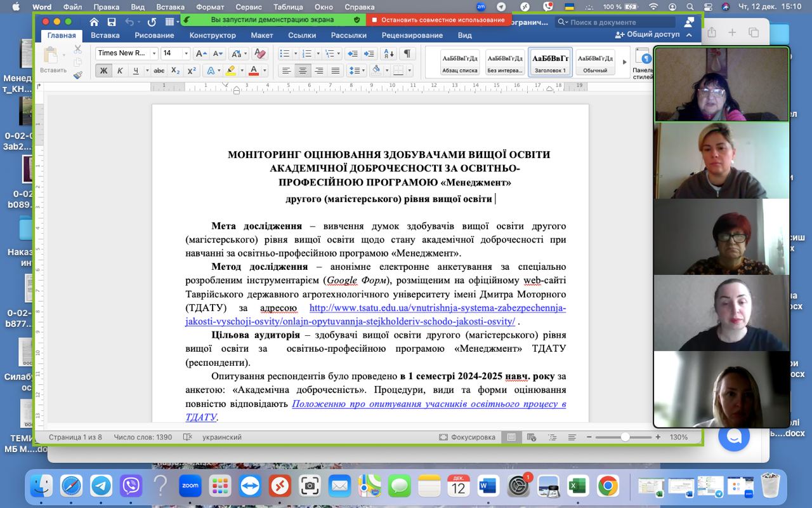812x508 pixels.
Task: Select the subscript X₂ icon
Action: 175,70
